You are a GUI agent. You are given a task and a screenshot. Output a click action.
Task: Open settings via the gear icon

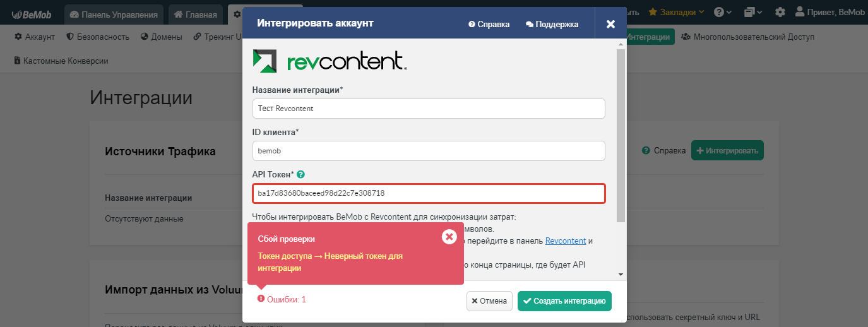[x=780, y=12]
